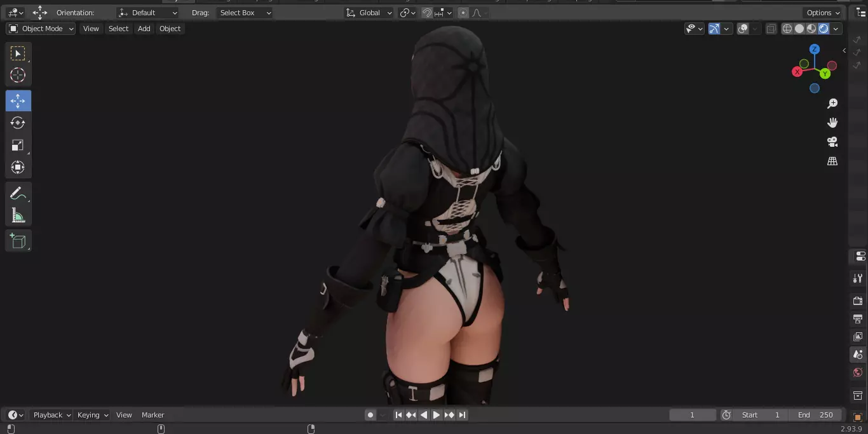Toggle show gizmos button
Image resolution: width=868 pixels, height=434 pixels.
pos(714,29)
